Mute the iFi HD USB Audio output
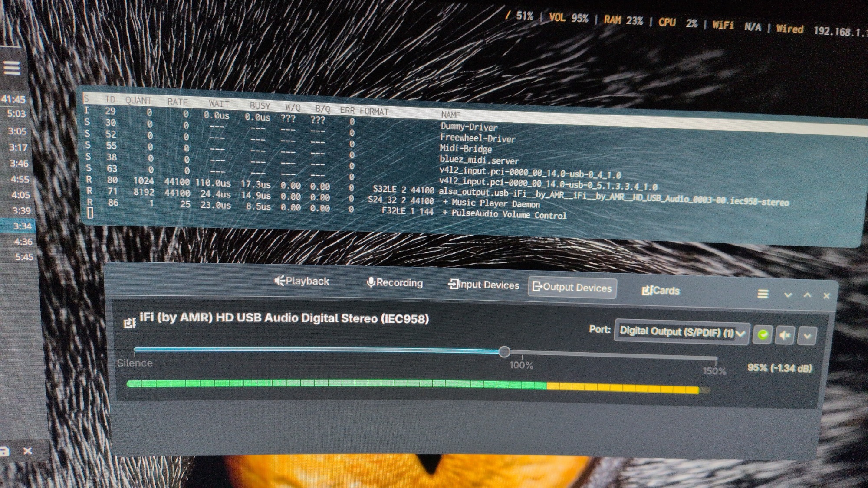 point(785,335)
